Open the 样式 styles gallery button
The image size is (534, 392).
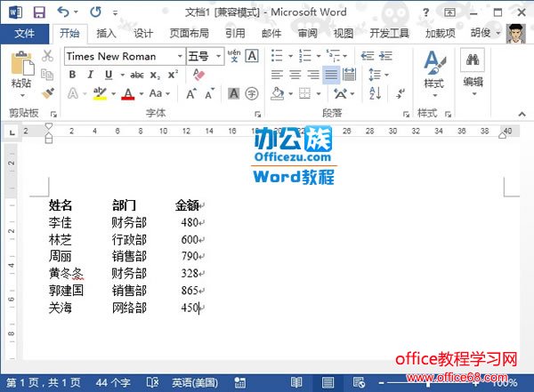pyautogui.click(x=434, y=74)
